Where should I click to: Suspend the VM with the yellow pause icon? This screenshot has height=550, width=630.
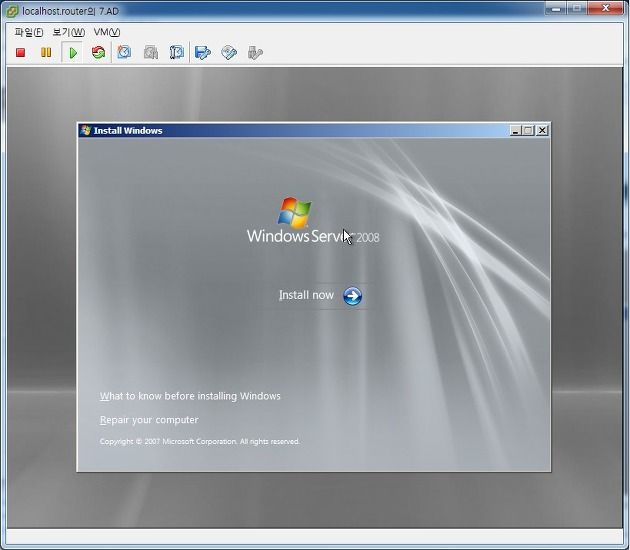point(46,53)
